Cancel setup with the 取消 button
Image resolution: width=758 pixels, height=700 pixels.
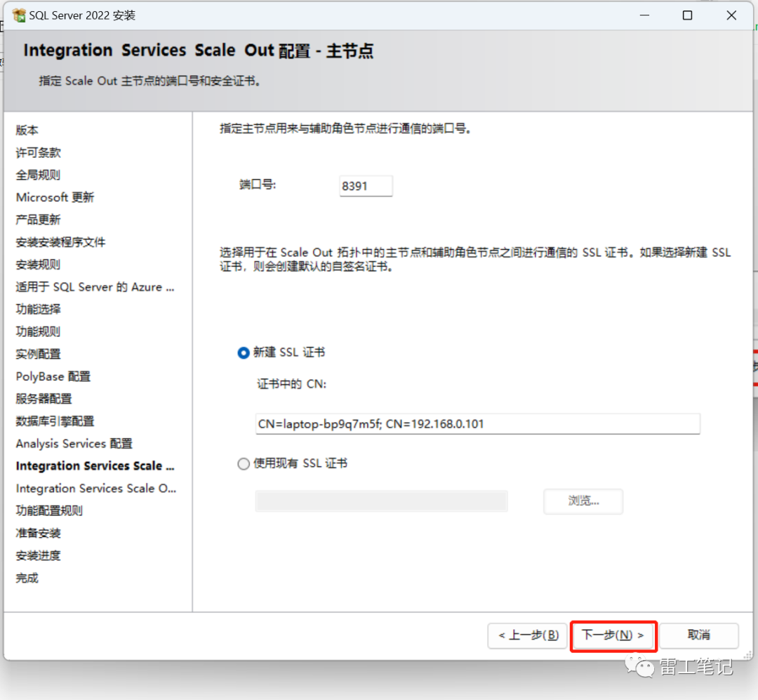[x=698, y=635]
